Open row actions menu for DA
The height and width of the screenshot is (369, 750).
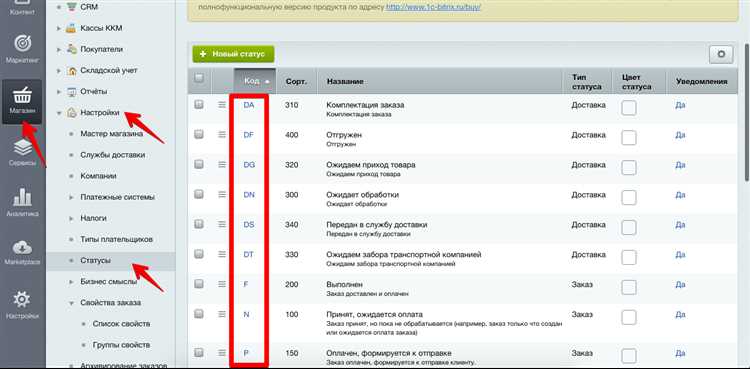click(222, 105)
